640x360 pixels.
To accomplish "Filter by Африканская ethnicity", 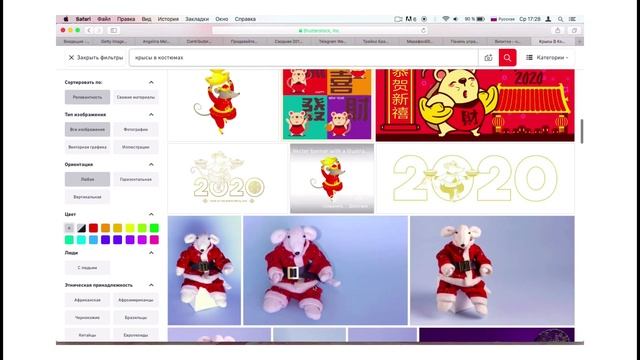I will 87,300.
